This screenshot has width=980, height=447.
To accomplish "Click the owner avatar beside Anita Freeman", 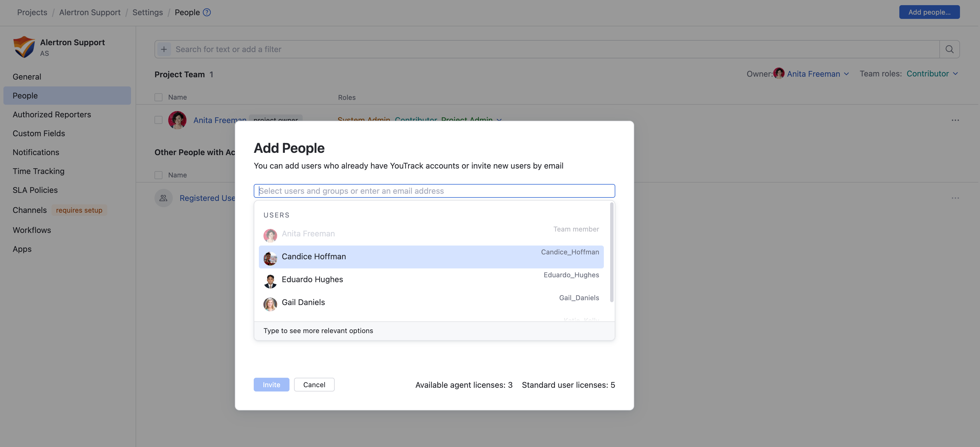I will point(779,73).
